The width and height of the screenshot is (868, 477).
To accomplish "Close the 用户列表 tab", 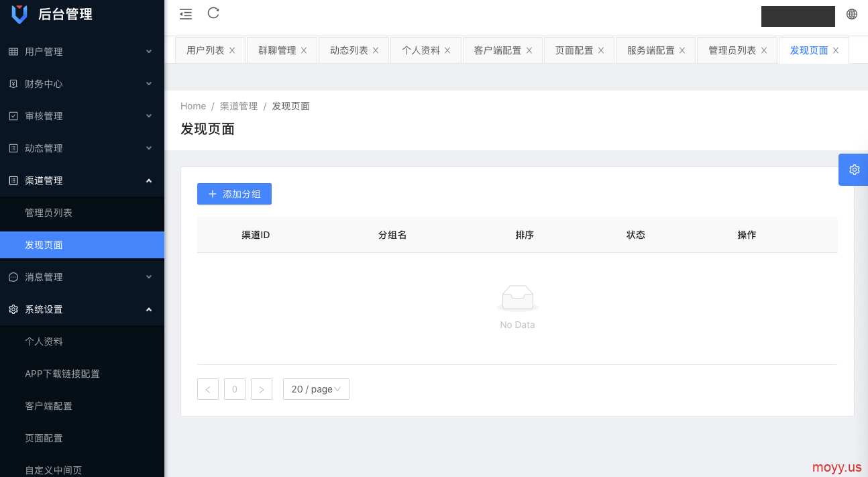I will [232, 50].
